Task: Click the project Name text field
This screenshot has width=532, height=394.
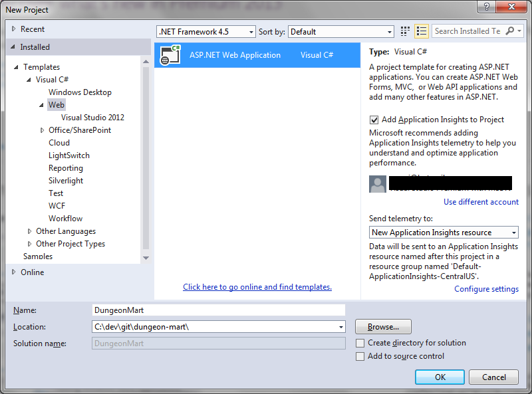Action: tap(218, 310)
